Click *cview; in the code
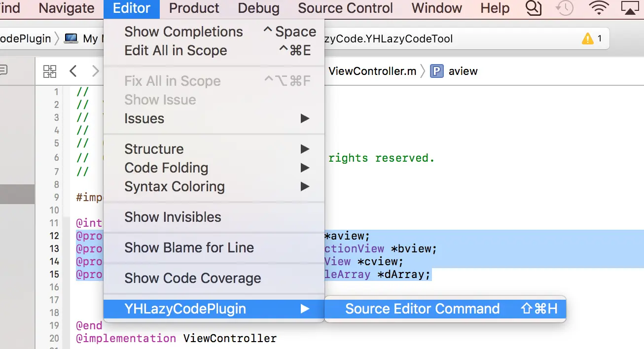Screen dimensions: 644x349 click(x=381, y=261)
